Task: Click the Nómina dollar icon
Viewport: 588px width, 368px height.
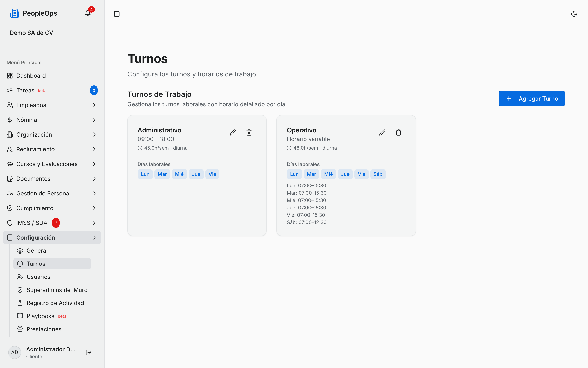Action: click(10, 120)
